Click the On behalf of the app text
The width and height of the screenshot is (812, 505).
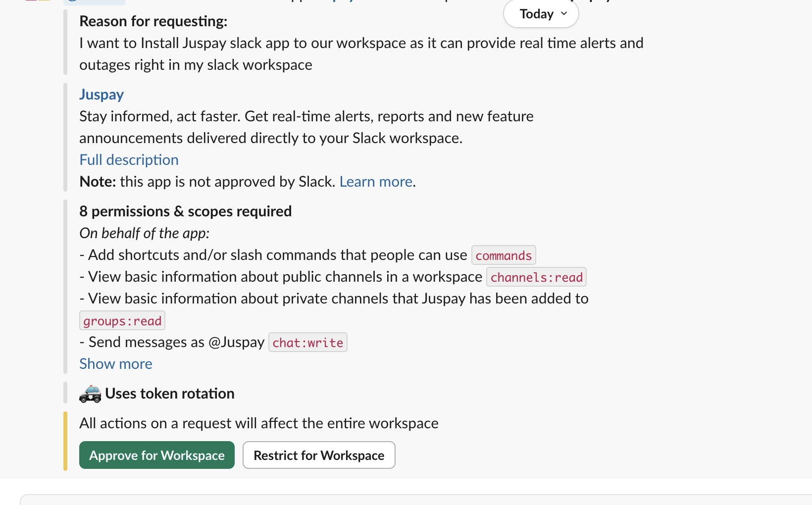(145, 233)
